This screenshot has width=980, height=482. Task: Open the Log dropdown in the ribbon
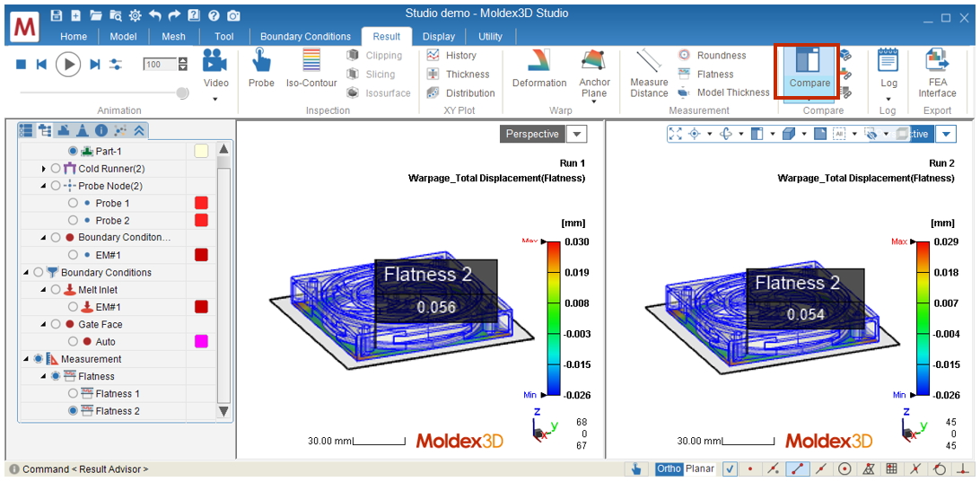click(888, 99)
